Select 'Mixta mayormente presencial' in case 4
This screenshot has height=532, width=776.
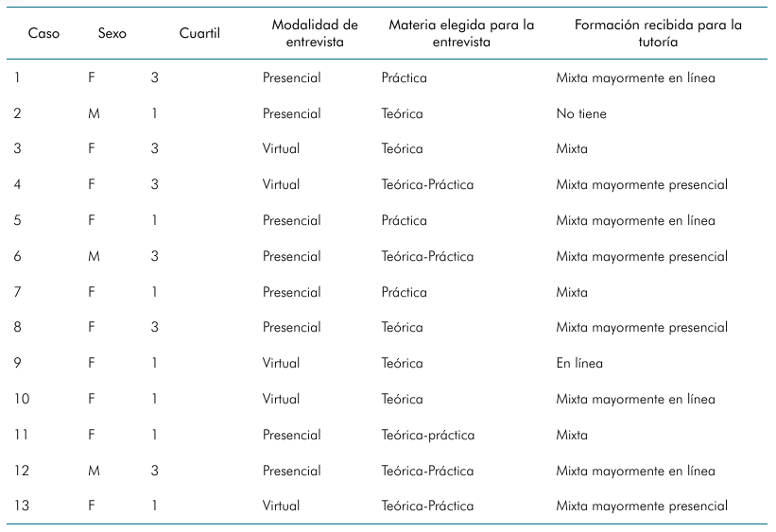tap(642, 184)
